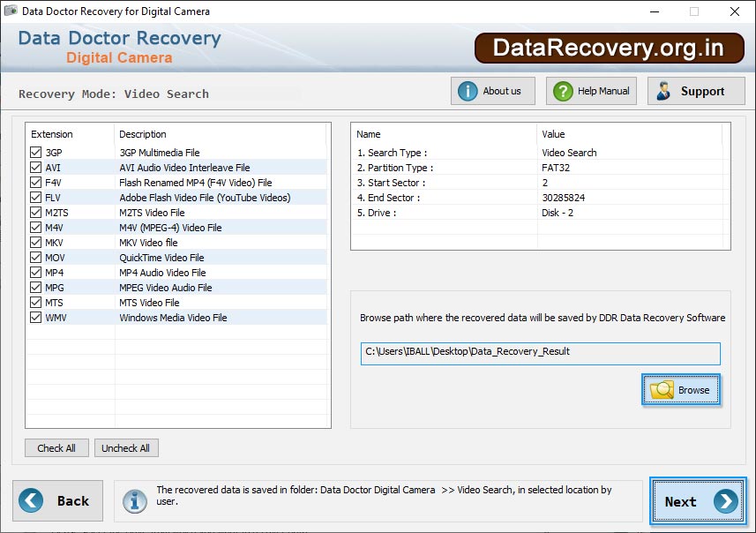
Task: Click the Extension column header
Action: (51, 134)
